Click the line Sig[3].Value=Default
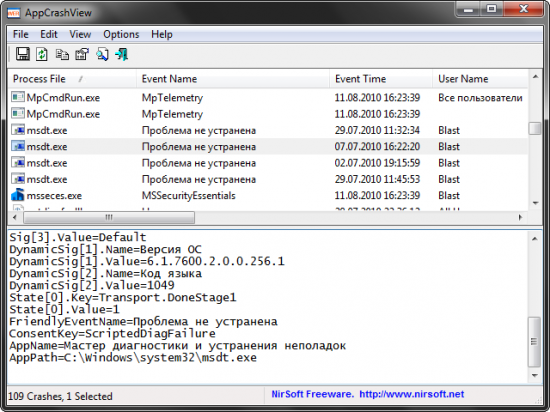Image resolution: width=550 pixels, height=412 pixels. pyautogui.click(x=78, y=237)
